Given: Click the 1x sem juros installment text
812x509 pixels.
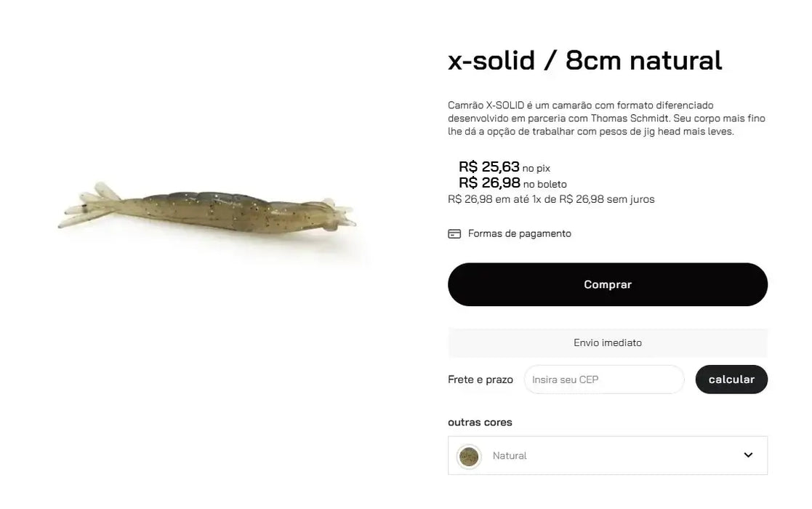Looking at the screenshot, I should 551,199.
